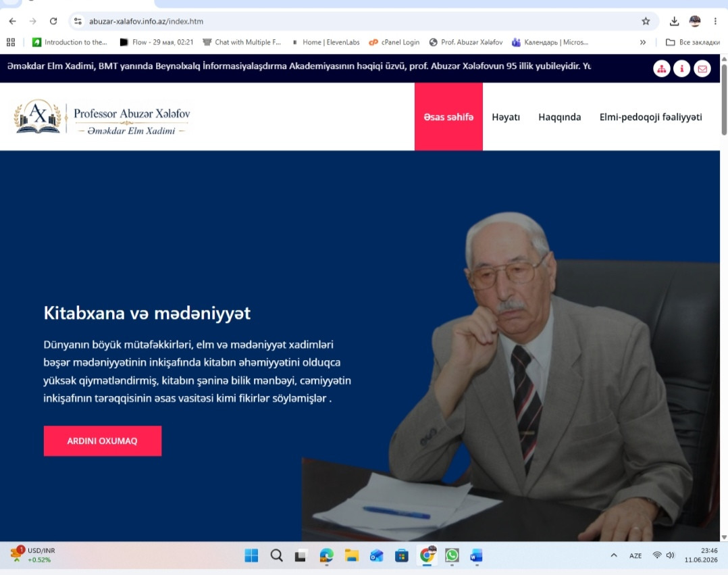Click the Professor Abuzər Xələfov logo
The height and width of the screenshot is (575, 728).
coord(102,117)
